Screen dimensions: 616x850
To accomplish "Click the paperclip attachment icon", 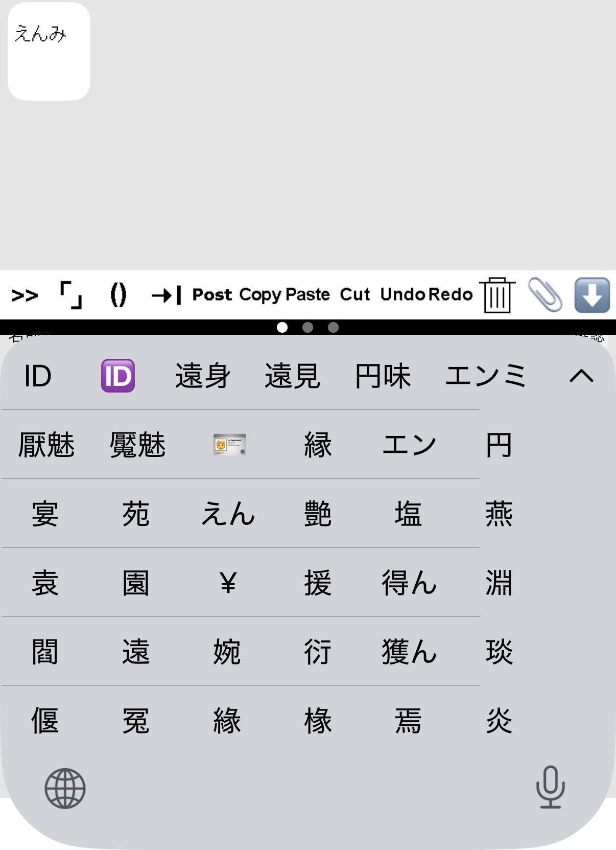I will tap(544, 295).
